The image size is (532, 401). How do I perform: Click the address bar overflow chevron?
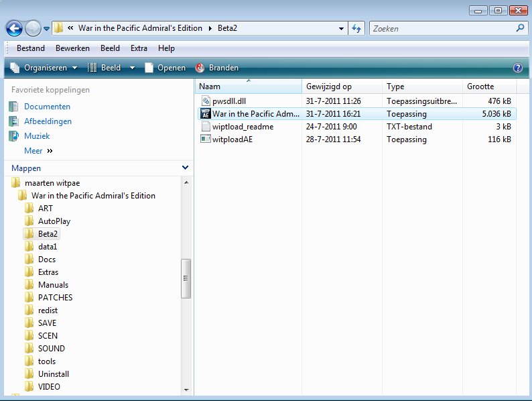70,28
